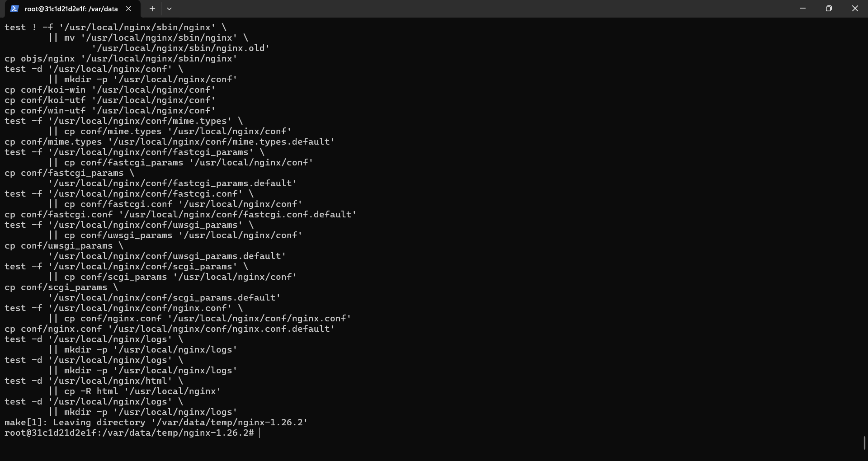Click the vertical scrollbar thumb of the terminal

[x=865, y=443]
